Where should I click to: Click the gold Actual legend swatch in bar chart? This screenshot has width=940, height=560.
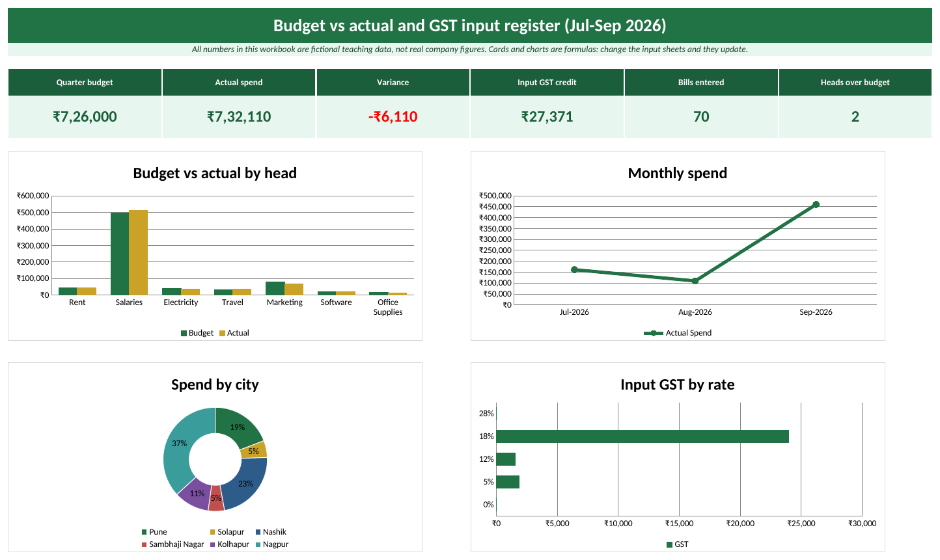point(222,334)
